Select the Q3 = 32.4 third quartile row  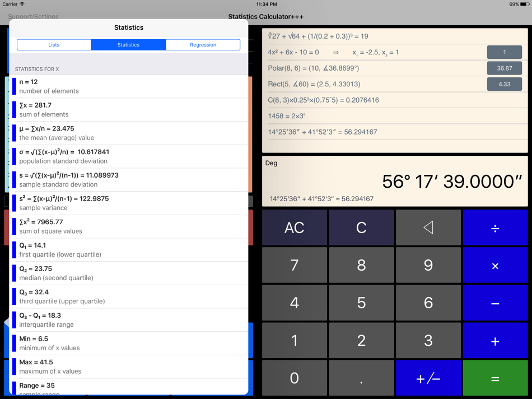pos(129,297)
